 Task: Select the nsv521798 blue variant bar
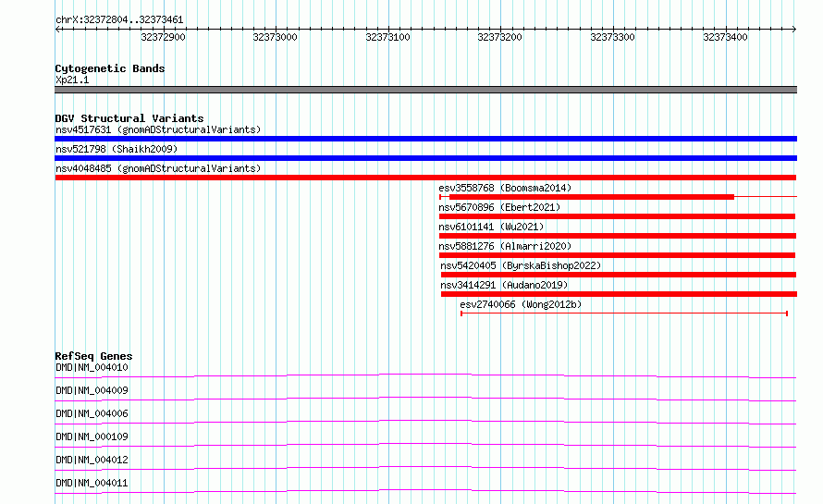coord(425,158)
